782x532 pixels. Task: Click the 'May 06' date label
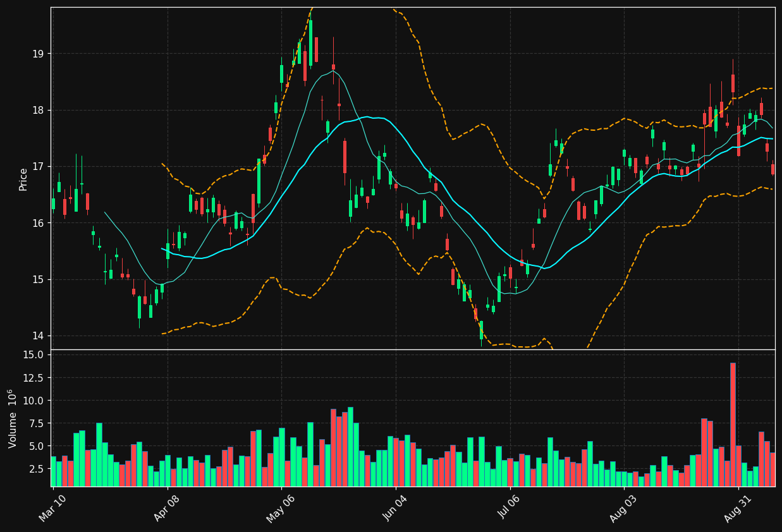click(x=281, y=508)
